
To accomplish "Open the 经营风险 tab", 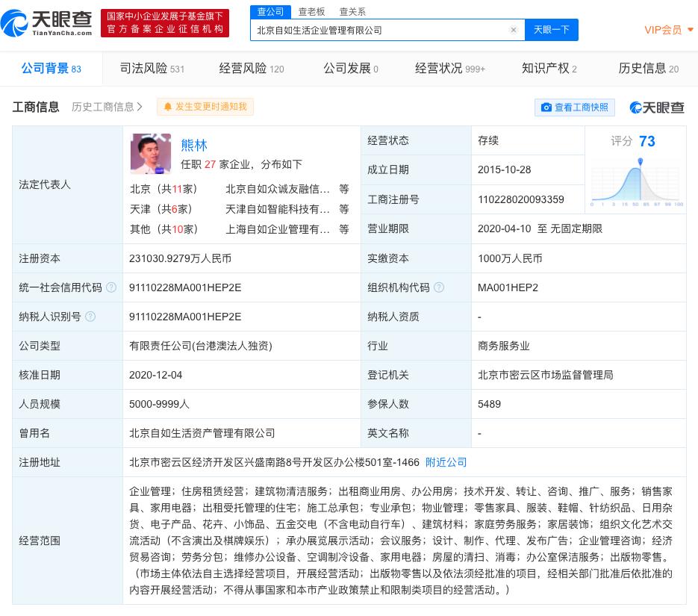I will pyautogui.click(x=251, y=69).
